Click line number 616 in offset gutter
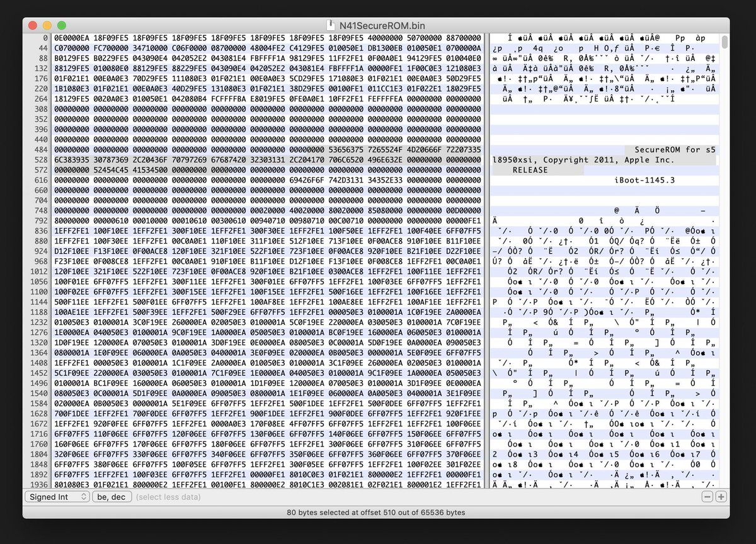This screenshot has width=756, height=544. [x=42, y=181]
